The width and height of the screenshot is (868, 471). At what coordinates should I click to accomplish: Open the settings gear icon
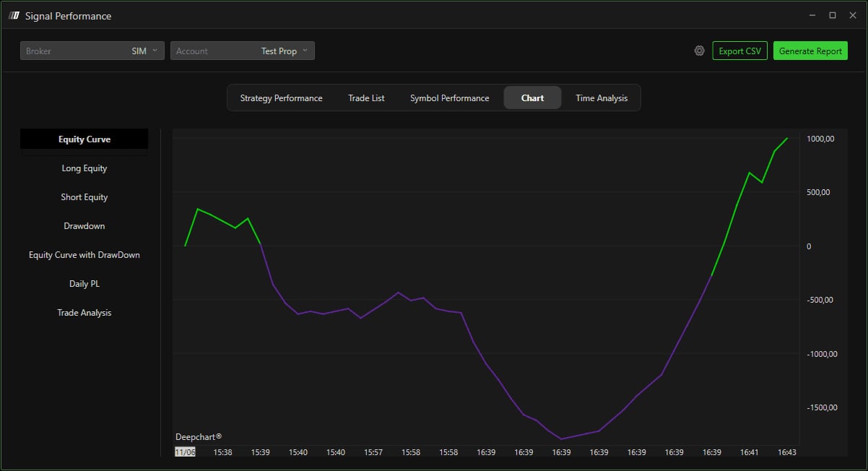[699, 51]
